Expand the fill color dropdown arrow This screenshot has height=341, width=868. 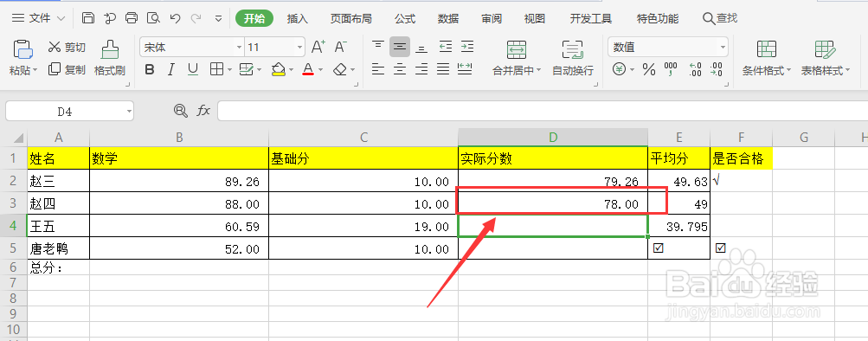[x=291, y=70]
